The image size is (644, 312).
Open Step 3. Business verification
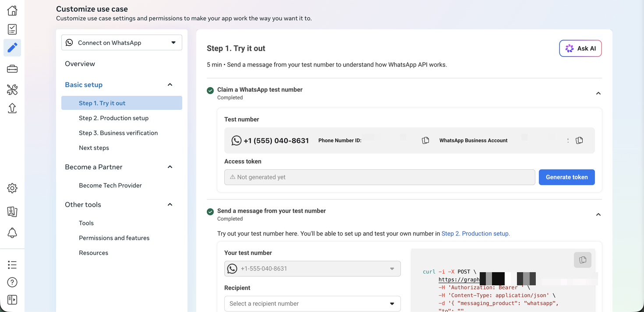pos(118,133)
